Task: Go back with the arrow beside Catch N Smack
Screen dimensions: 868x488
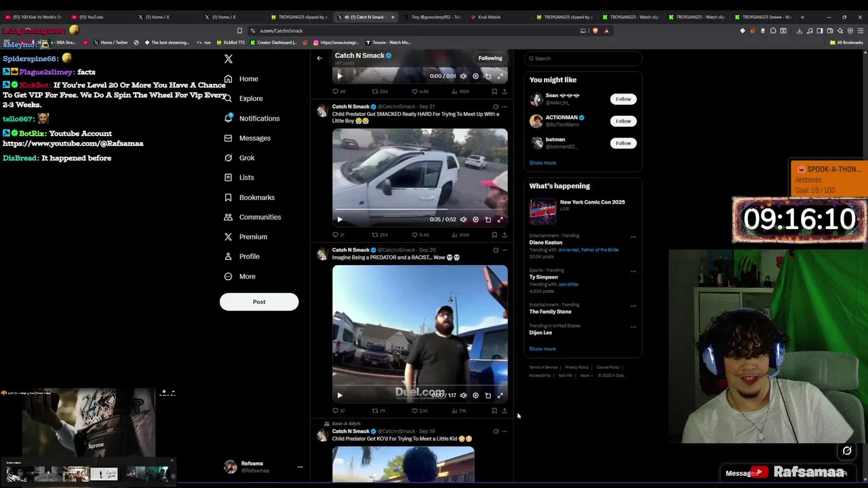Action: [x=319, y=58]
